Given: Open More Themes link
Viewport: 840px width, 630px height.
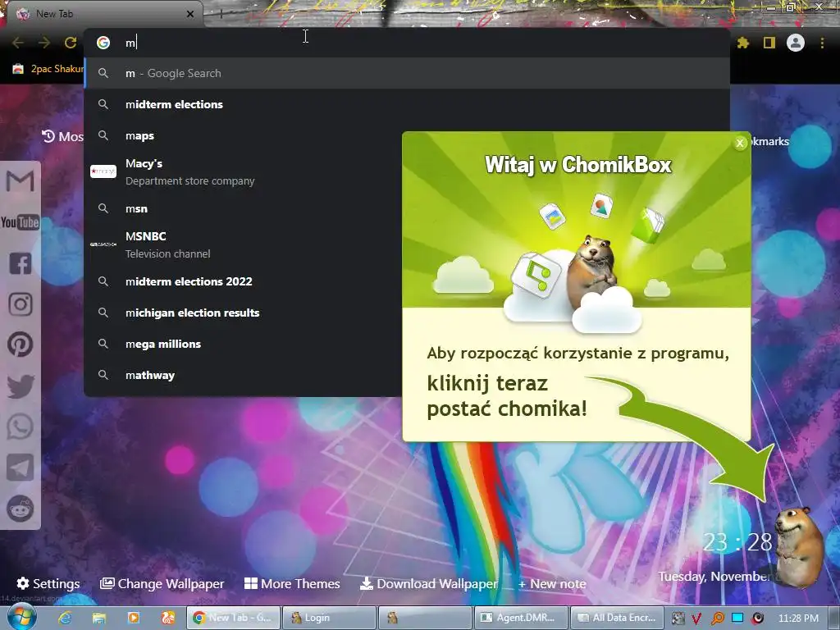Looking at the screenshot, I should coord(292,583).
